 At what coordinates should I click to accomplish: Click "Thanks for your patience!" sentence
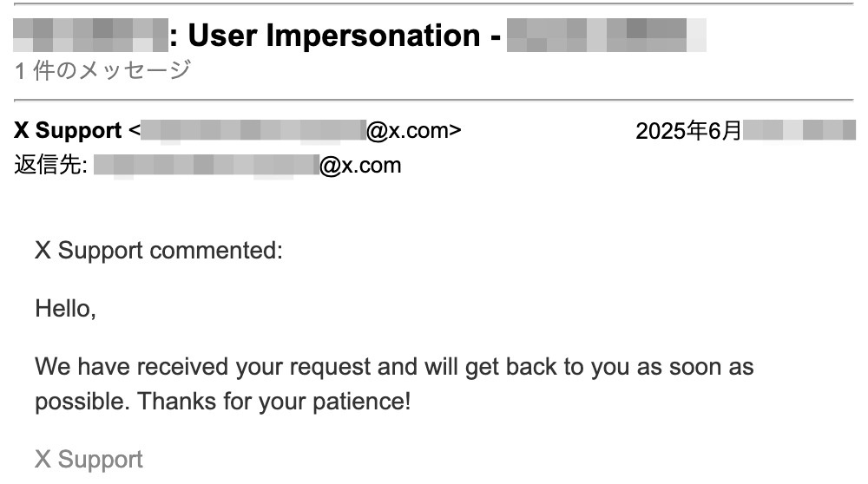pos(274,402)
